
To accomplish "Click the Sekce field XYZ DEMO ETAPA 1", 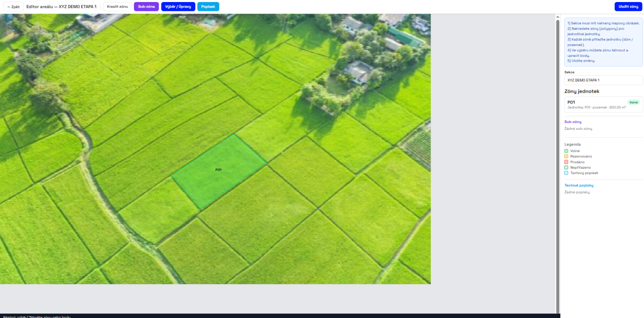I will click(x=603, y=80).
